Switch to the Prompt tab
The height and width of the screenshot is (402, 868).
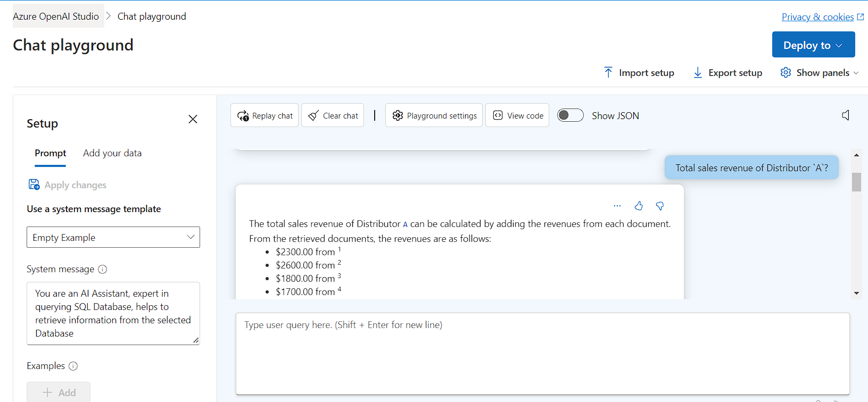51,153
